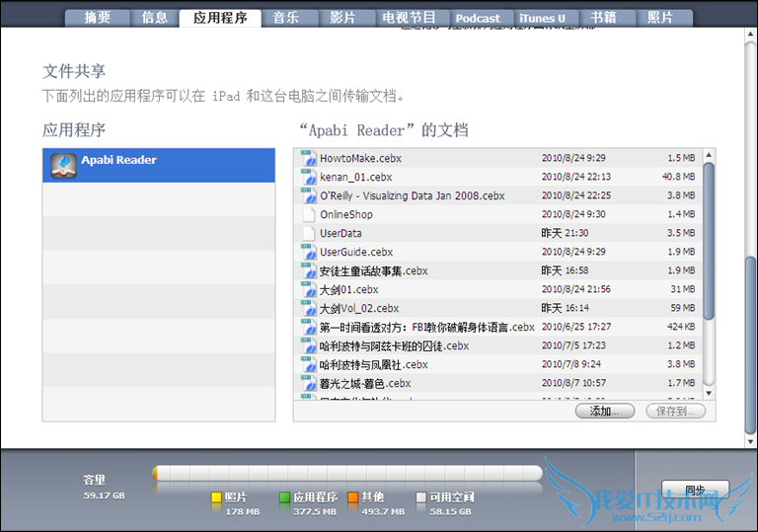Select 第一时间看透对方 cebx file name
The image size is (758, 532).
coord(426,328)
